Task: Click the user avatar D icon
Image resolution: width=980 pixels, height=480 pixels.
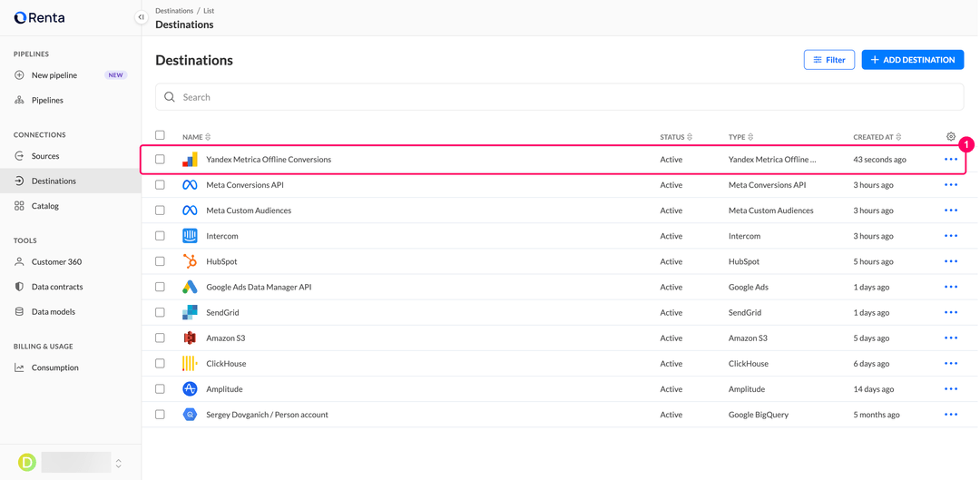Action: pyautogui.click(x=27, y=462)
